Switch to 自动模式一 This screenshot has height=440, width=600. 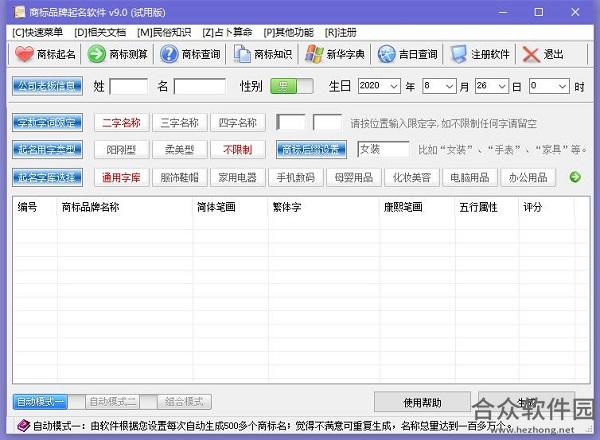(x=40, y=402)
